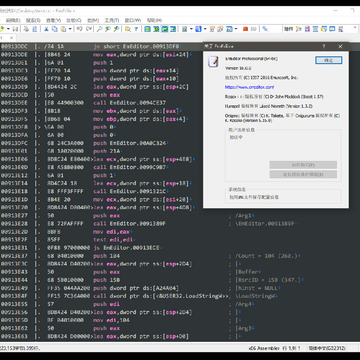360x360 pixels.
Task: Expand the Paste dropdown arrow
Action: pyautogui.click(x=70, y=29)
